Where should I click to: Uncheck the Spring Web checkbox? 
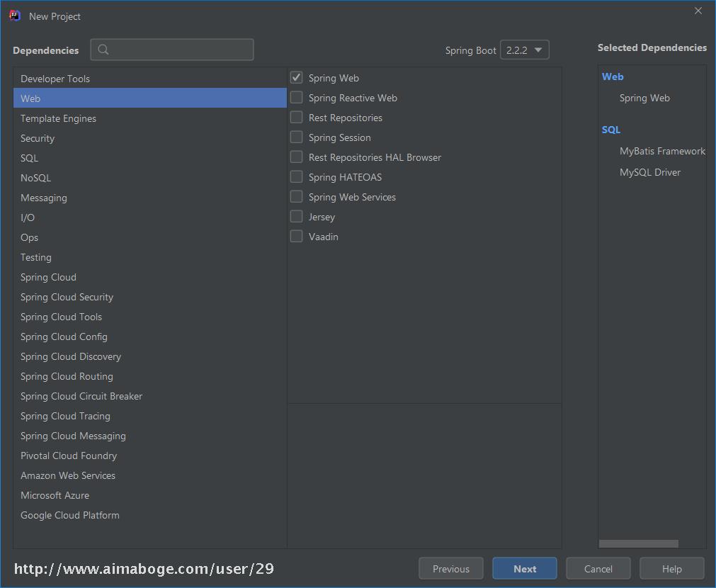coord(296,78)
